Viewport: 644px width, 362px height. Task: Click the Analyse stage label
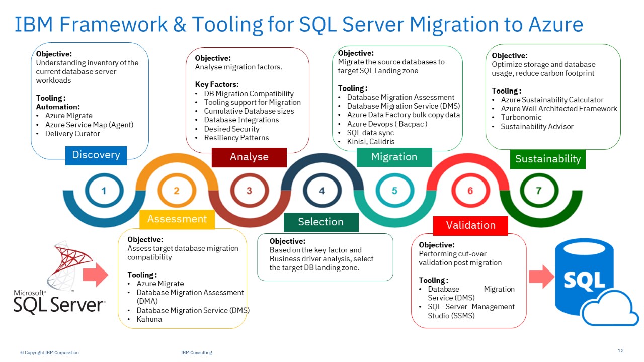pos(249,157)
